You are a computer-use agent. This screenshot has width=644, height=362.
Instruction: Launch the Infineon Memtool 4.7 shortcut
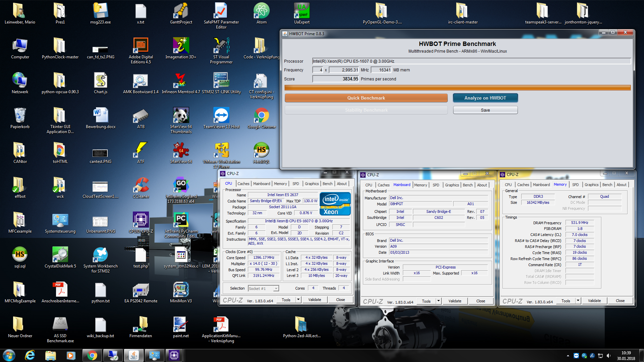coord(181,83)
